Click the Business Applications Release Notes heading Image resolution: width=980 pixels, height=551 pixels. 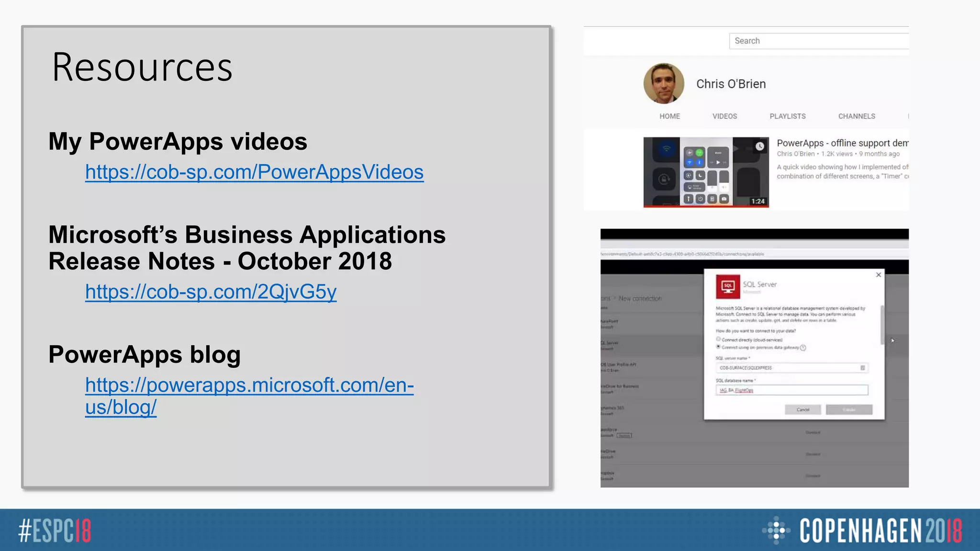tap(247, 248)
